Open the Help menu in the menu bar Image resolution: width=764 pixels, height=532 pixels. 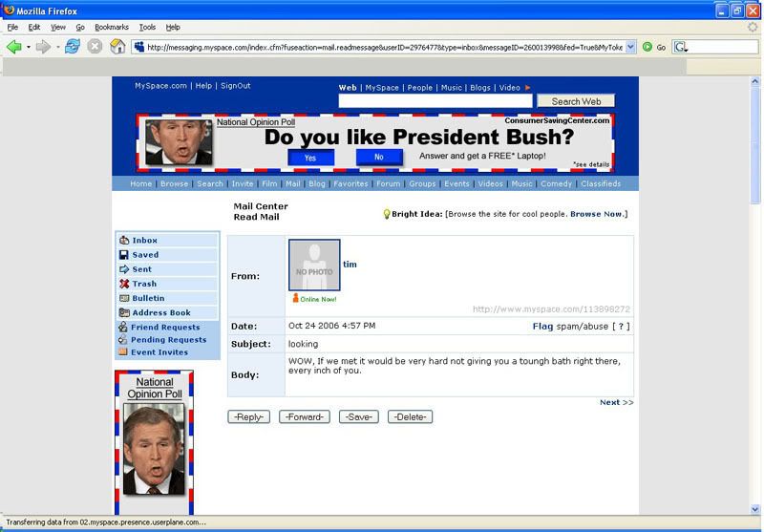[173, 28]
